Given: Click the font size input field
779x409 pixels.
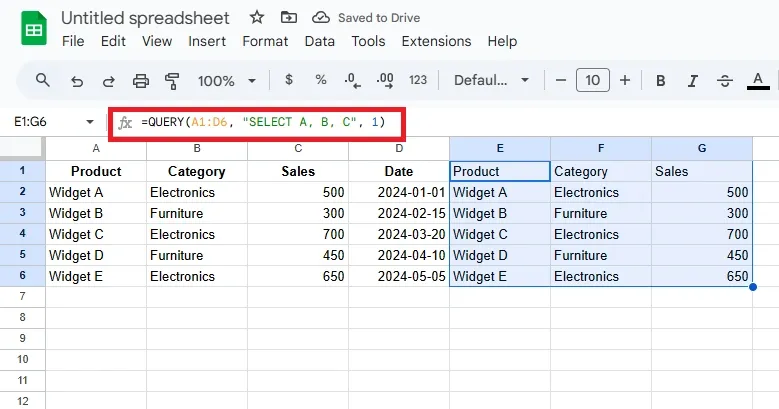Looking at the screenshot, I should tap(593, 80).
